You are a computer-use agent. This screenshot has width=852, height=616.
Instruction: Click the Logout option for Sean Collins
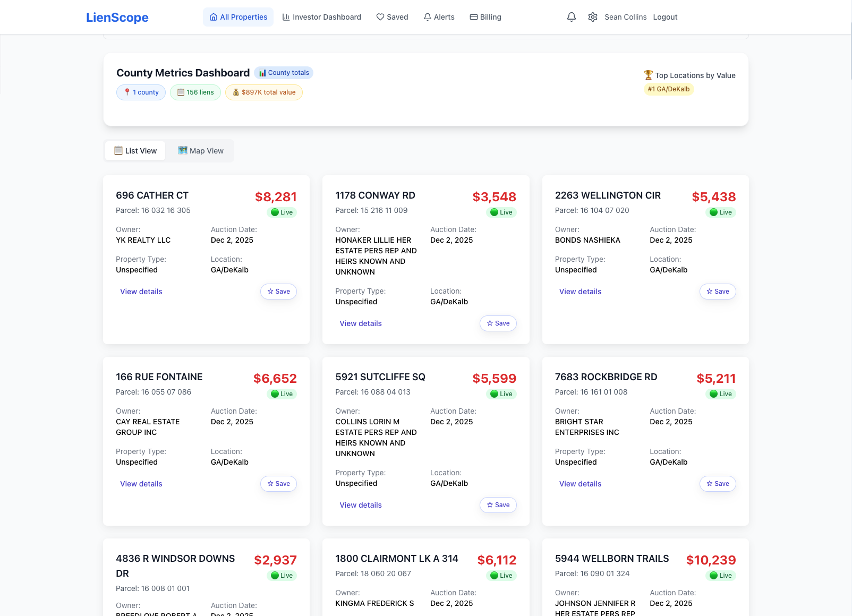pos(665,16)
